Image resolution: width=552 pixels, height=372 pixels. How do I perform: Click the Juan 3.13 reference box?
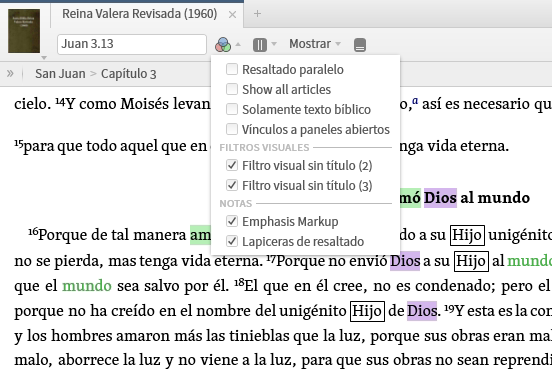coord(132,44)
